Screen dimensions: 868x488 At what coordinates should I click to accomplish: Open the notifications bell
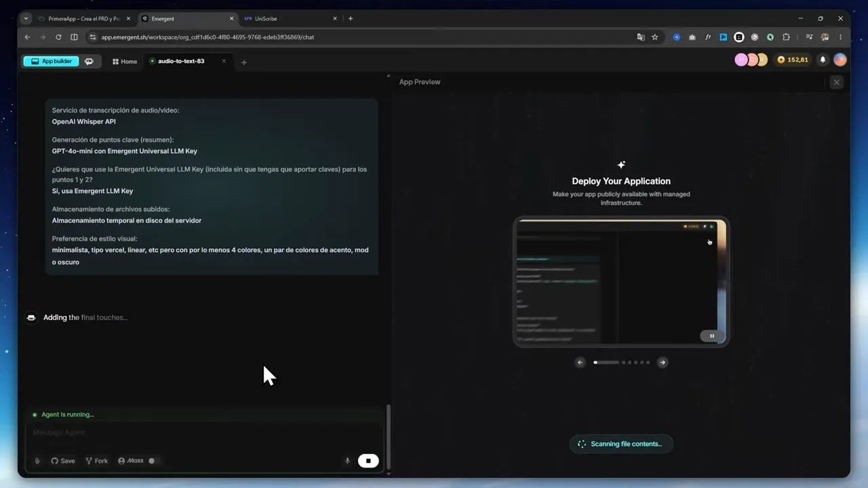[x=823, y=60]
